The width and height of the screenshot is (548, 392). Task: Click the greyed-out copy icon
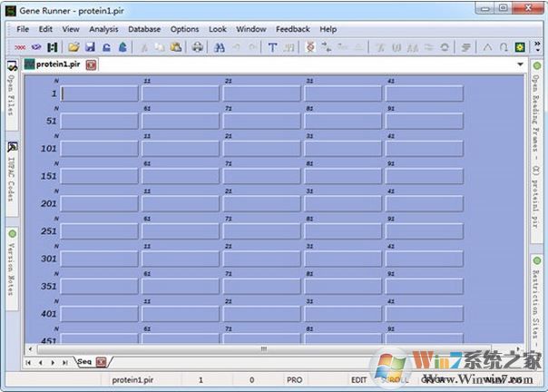point(160,47)
